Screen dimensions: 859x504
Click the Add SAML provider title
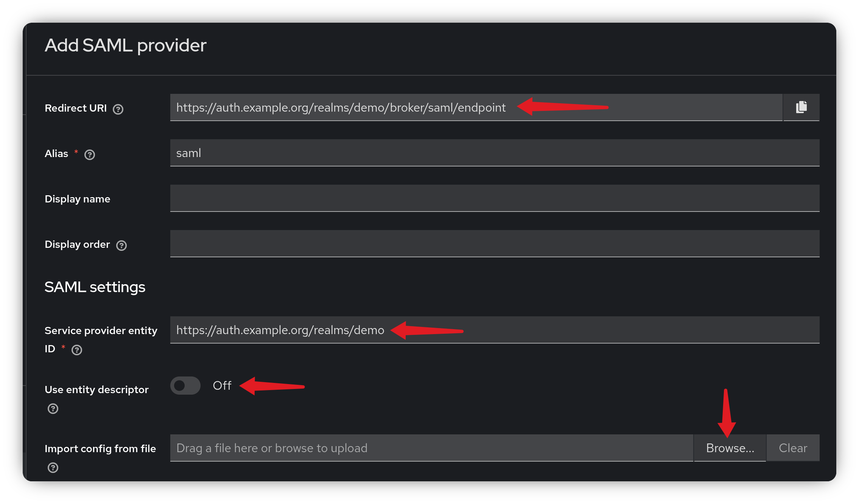[x=126, y=46]
